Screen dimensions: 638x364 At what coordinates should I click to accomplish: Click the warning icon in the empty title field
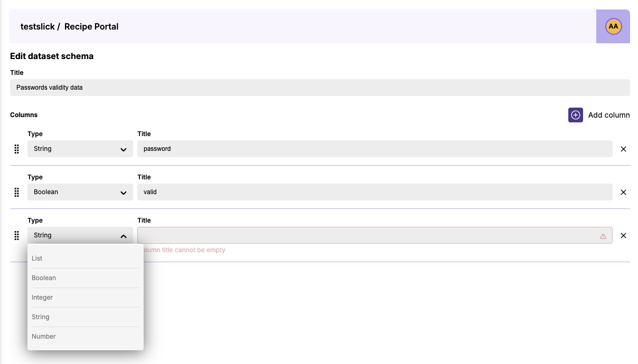point(603,236)
